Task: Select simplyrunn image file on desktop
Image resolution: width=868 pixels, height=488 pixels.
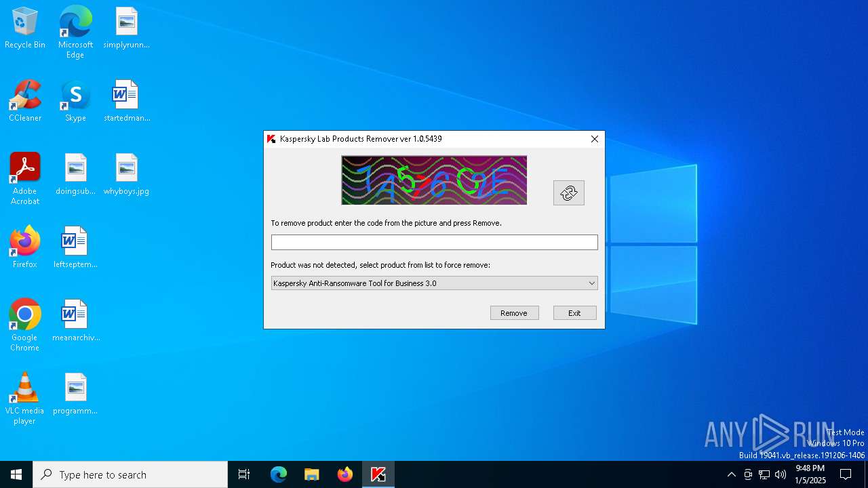Action: coord(126,28)
